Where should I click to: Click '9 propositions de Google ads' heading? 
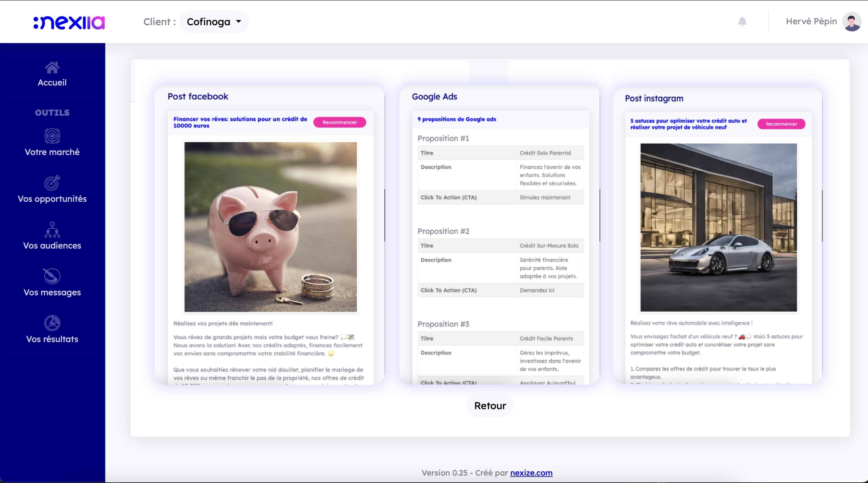pos(456,119)
